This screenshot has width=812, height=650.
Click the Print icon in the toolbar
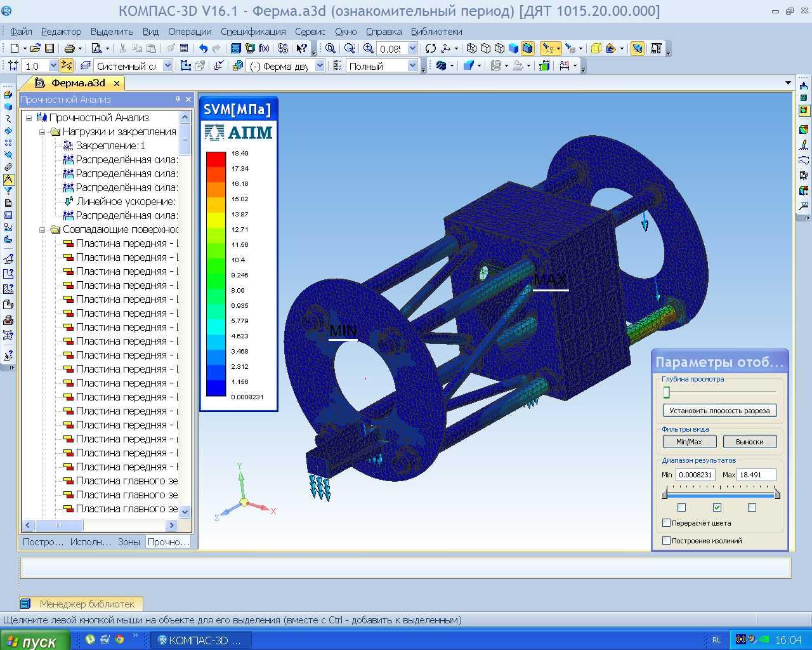tap(69, 48)
